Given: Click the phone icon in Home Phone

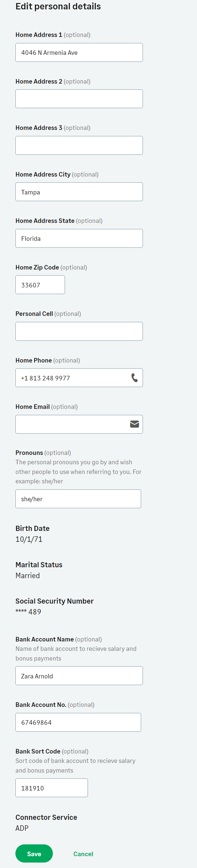Looking at the screenshot, I should pos(134,378).
